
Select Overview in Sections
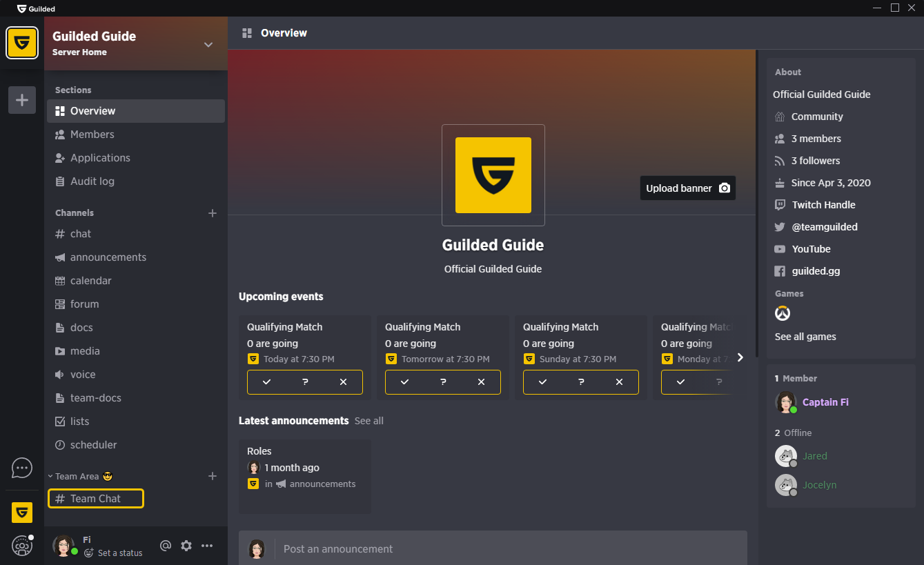[x=136, y=111]
